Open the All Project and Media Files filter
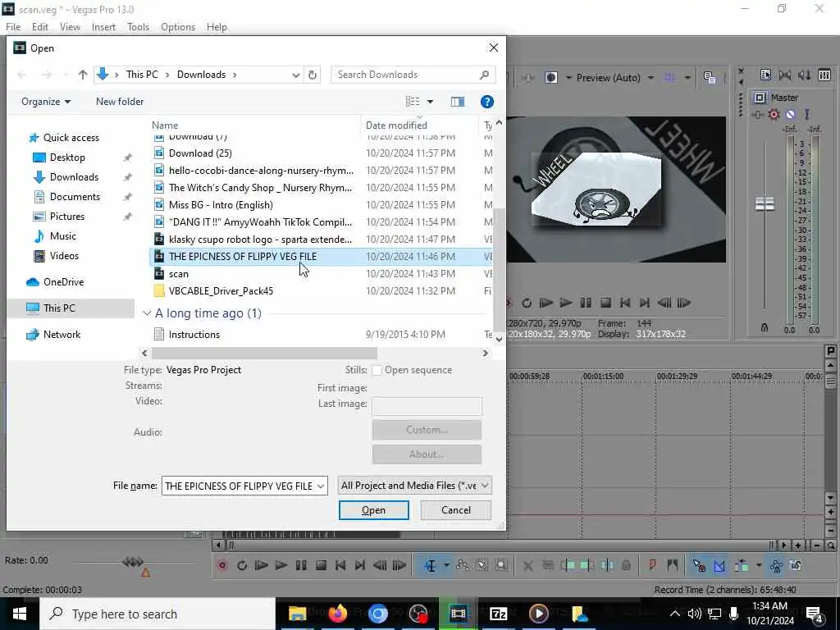The width and height of the screenshot is (840, 630). pyautogui.click(x=415, y=486)
